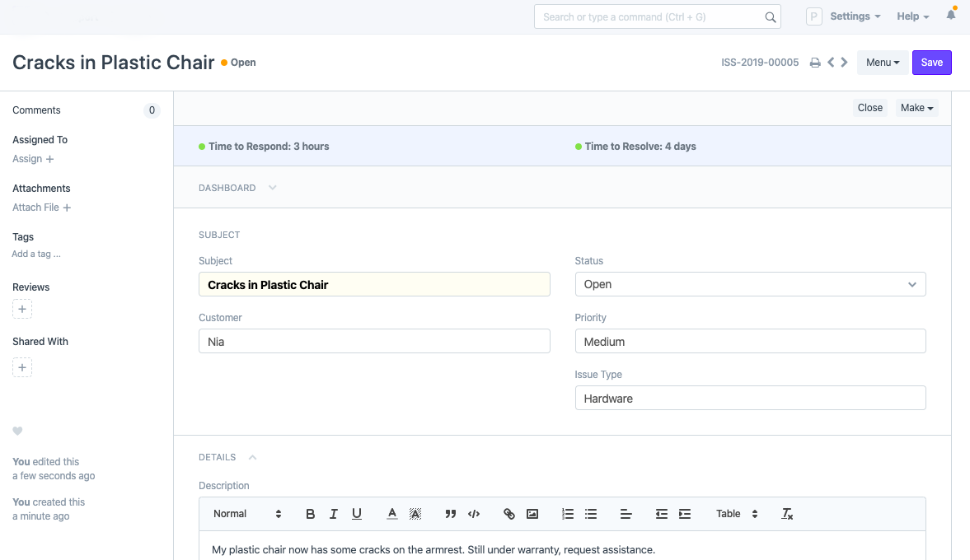Toggle bold formatting in description
Screen dimensions: 970x560
[x=311, y=514]
